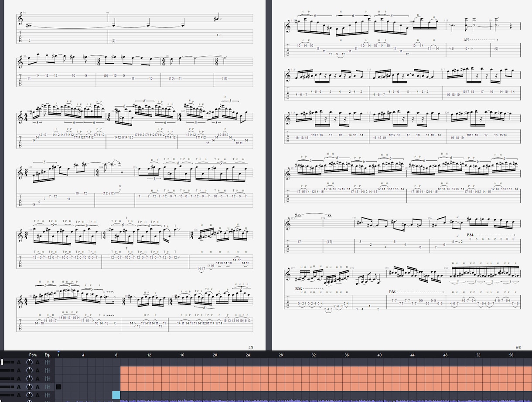Open the equalizer for the first track

[x=48, y=362]
